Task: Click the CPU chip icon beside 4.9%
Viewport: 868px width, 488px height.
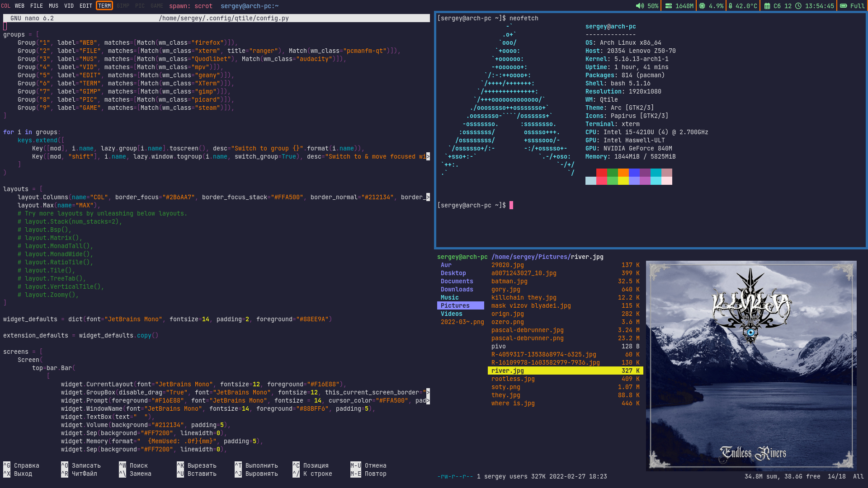Action: pyautogui.click(x=702, y=6)
